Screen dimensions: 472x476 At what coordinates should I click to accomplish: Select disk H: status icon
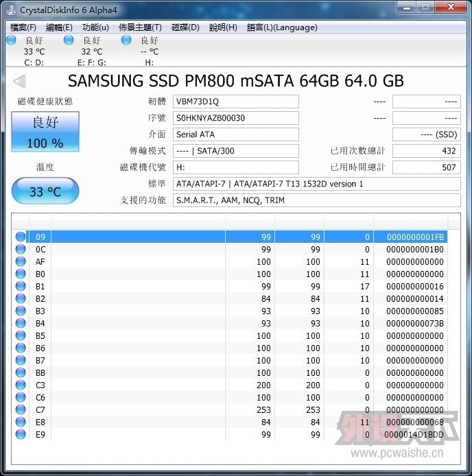click(x=126, y=40)
